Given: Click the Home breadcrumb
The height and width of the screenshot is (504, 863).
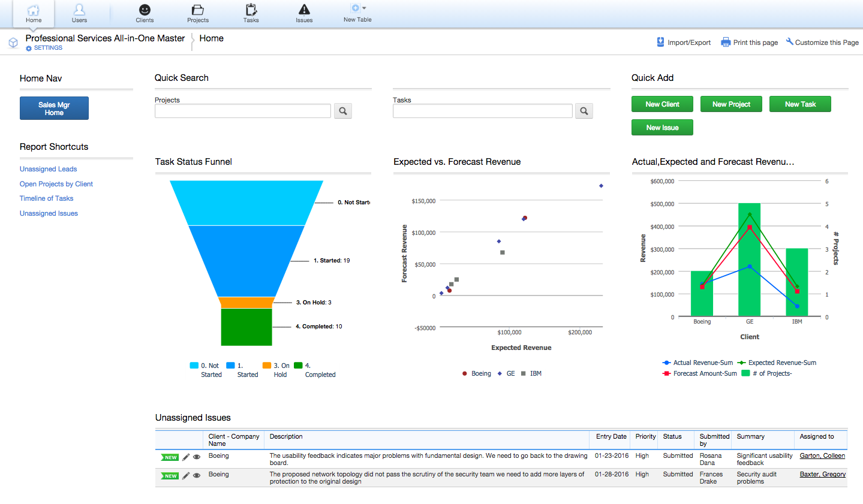Looking at the screenshot, I should (211, 38).
